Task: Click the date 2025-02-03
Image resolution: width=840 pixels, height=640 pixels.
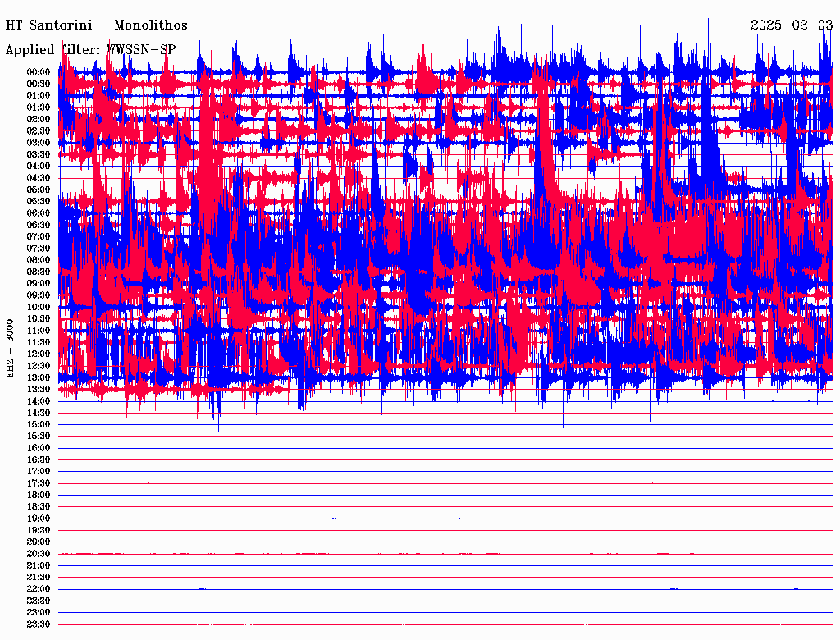Action: click(792, 25)
